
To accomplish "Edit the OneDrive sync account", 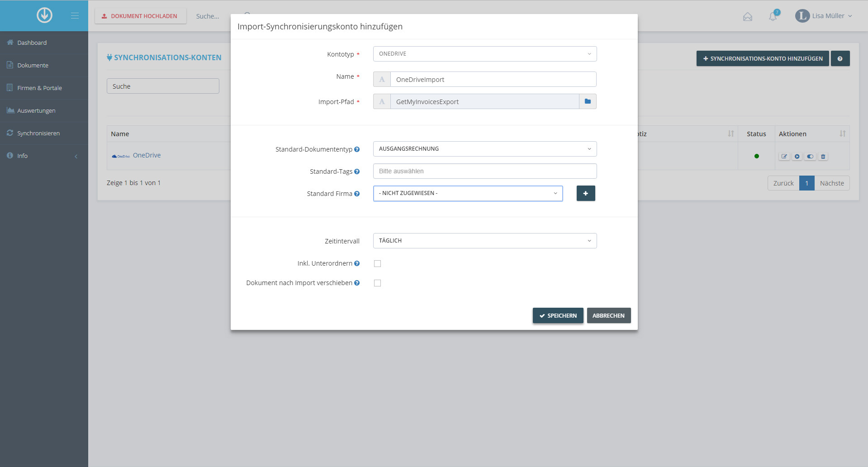I will [x=784, y=157].
